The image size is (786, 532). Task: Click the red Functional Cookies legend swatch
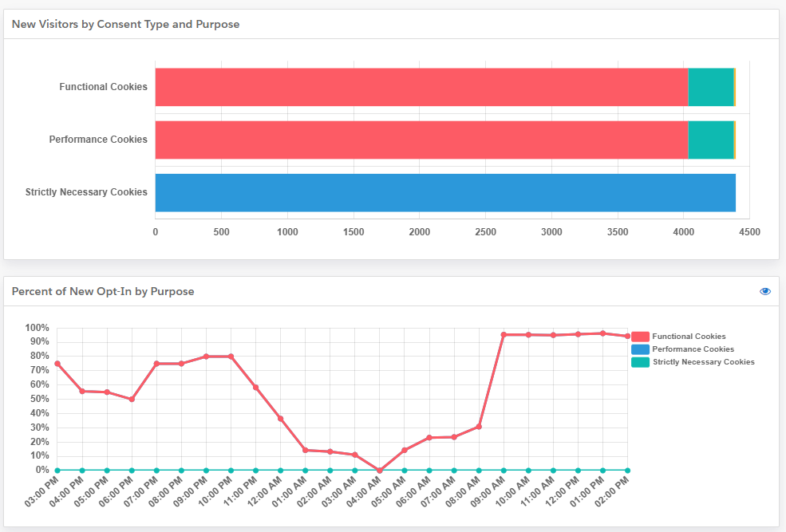640,337
